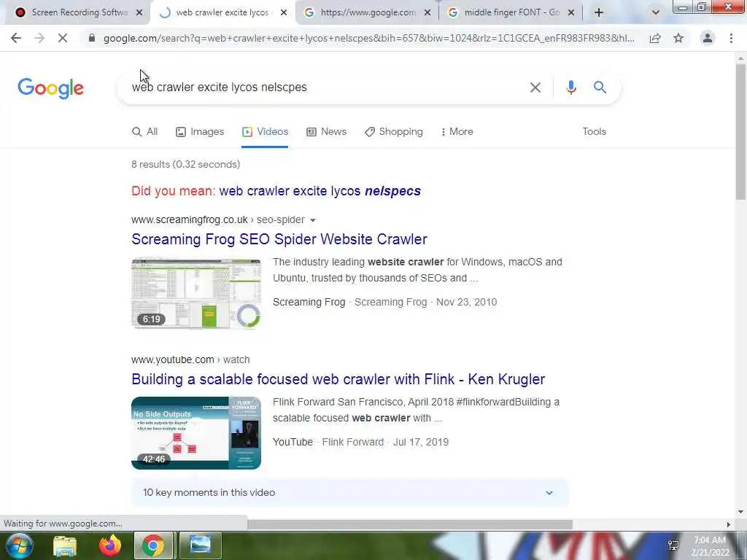This screenshot has height=560, width=747.
Task: Expand 10 key moments in this video
Action: (350, 493)
